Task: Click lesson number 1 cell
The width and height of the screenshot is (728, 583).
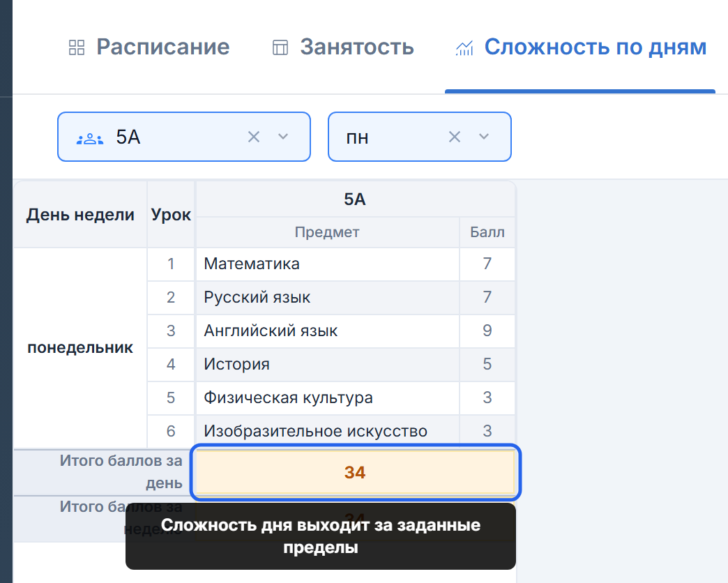Action: pos(171,264)
